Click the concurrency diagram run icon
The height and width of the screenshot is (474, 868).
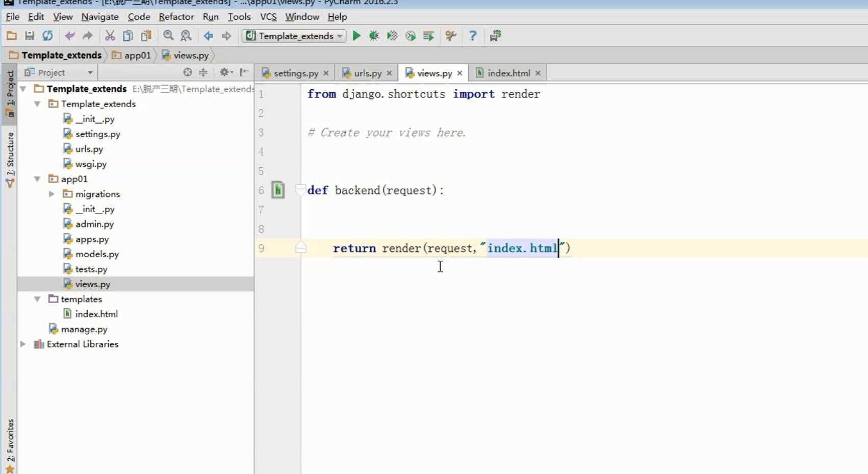(428, 36)
